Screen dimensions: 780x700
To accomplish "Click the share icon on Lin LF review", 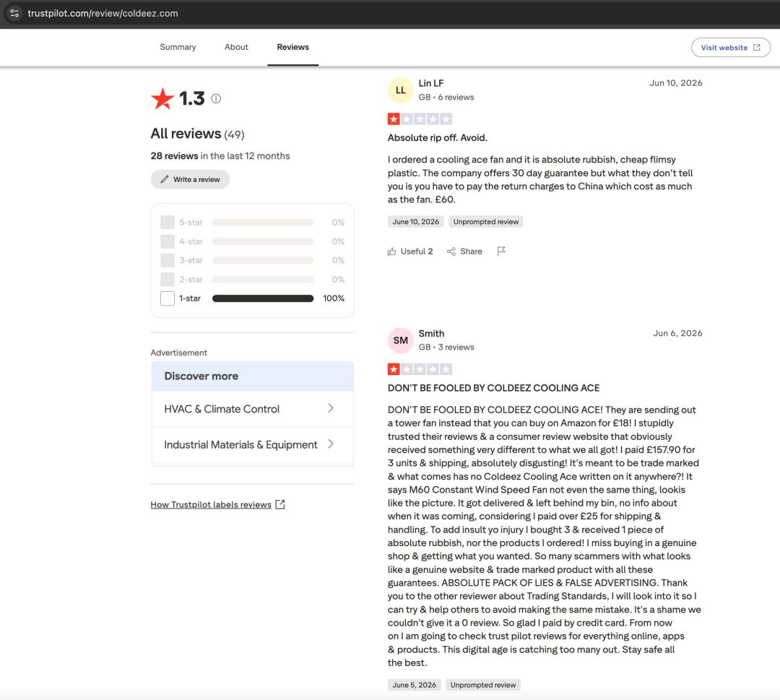I will (451, 251).
